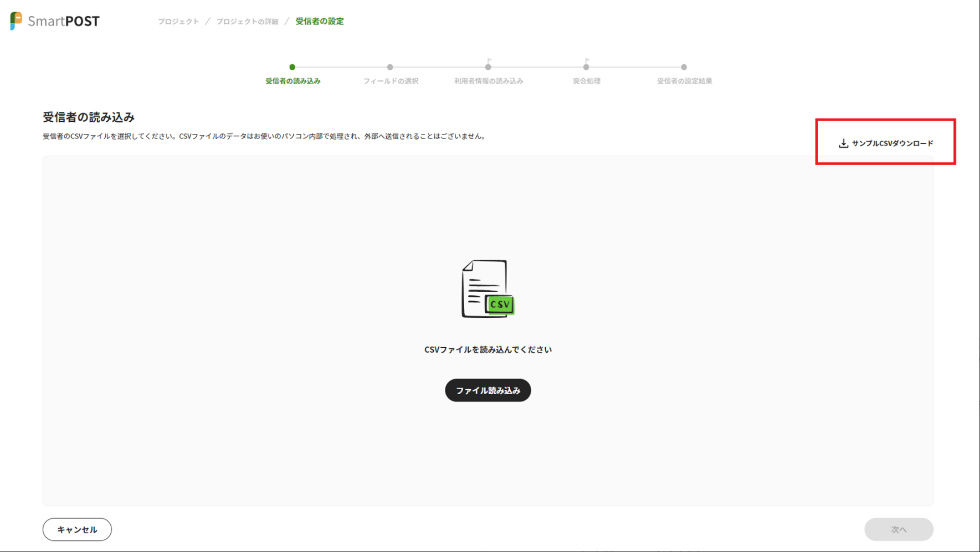
Task: Select the 突合処理 step label
Action: [x=586, y=81]
